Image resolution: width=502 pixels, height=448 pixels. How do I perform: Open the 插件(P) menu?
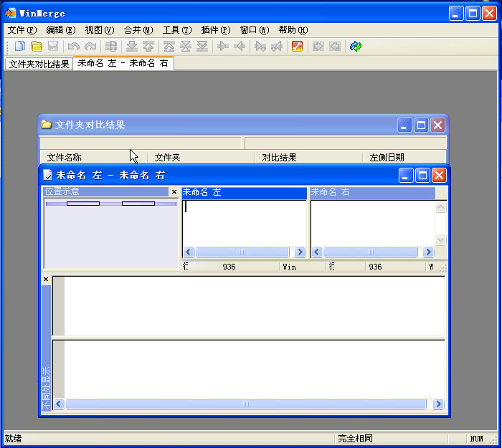[x=216, y=30]
